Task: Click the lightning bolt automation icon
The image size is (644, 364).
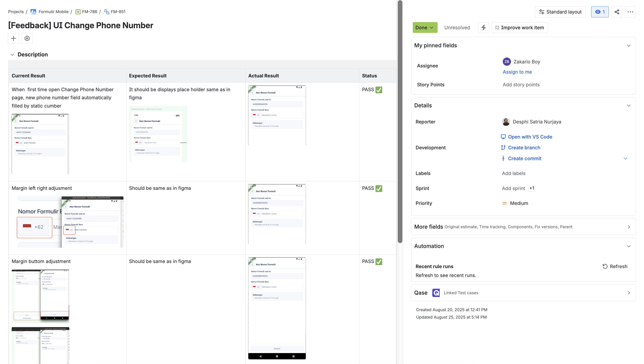Action: [x=483, y=28]
